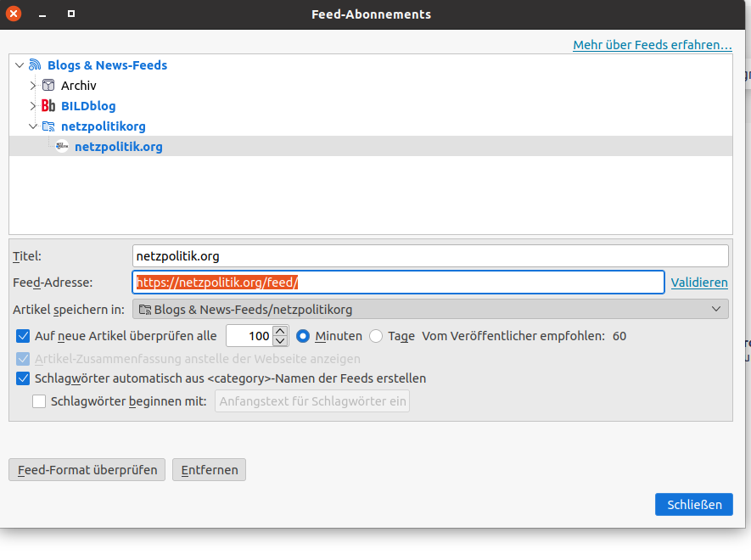Expand the BILDblog folder
Screen dimensions: 751x560
point(32,105)
